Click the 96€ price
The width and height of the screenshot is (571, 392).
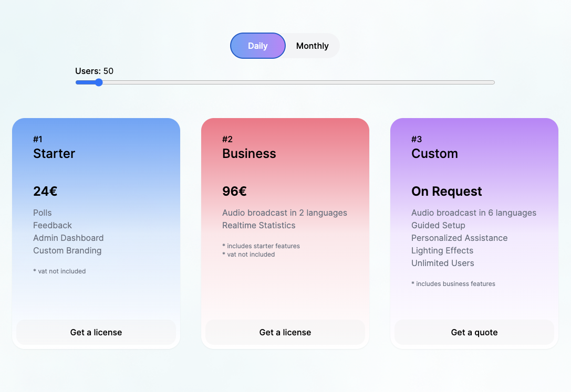234,192
